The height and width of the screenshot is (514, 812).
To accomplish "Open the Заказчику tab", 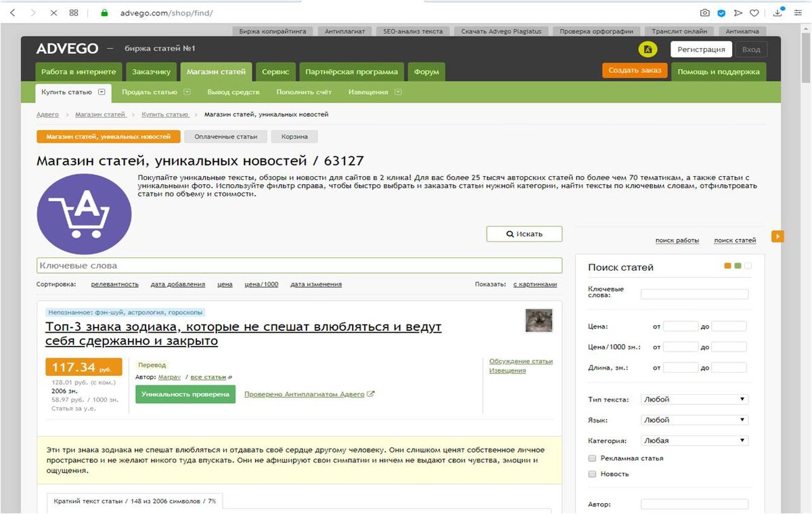I will [152, 72].
